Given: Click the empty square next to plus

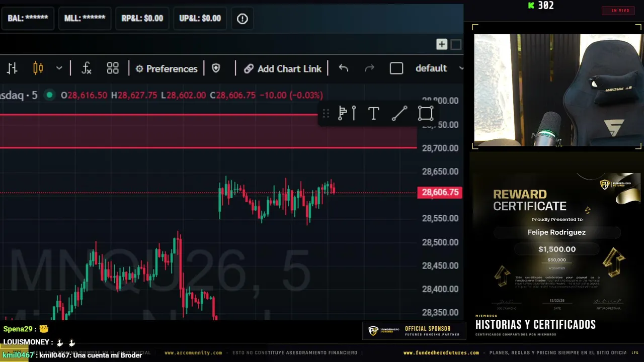Looking at the screenshot, I should (456, 44).
